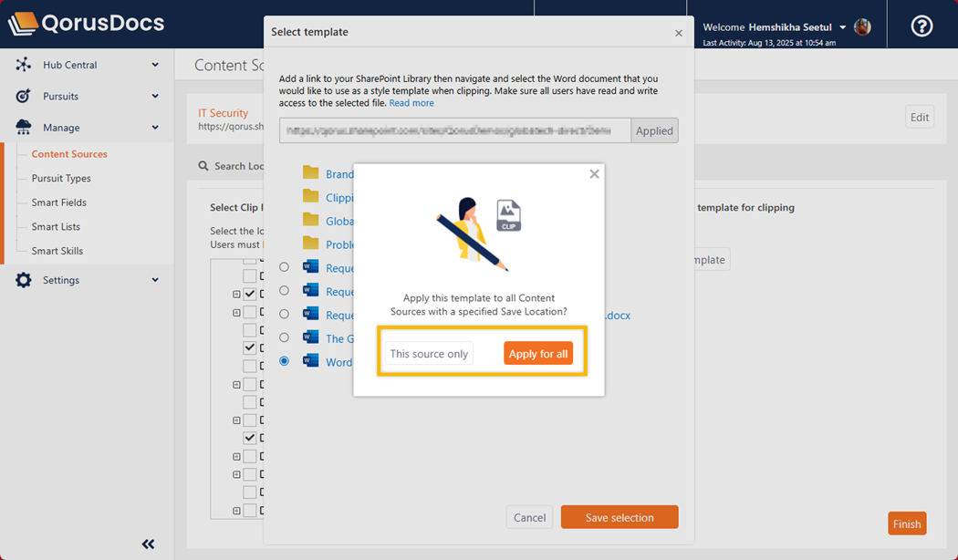Close the apply template confirmation popup
The width and height of the screenshot is (958, 560).
[x=594, y=174]
